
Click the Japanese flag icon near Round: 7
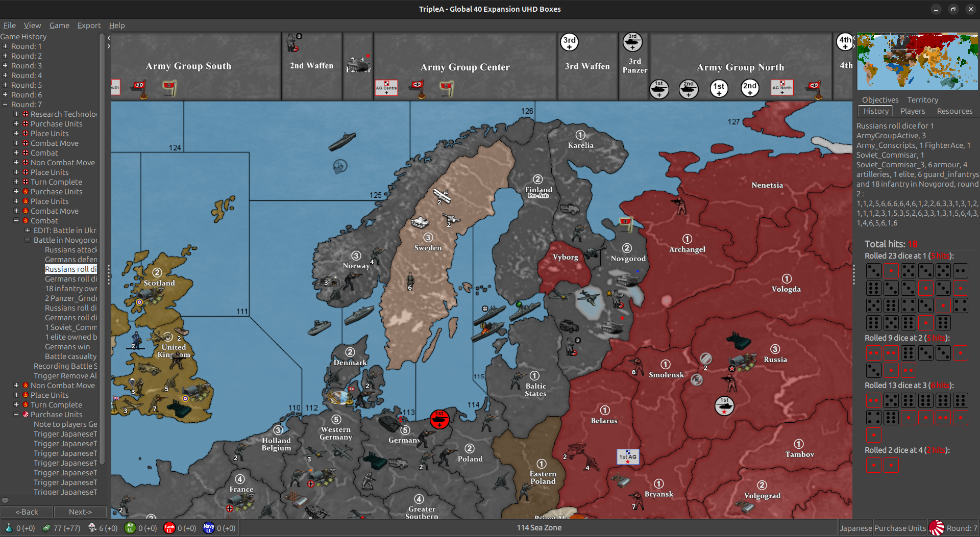[x=936, y=527]
